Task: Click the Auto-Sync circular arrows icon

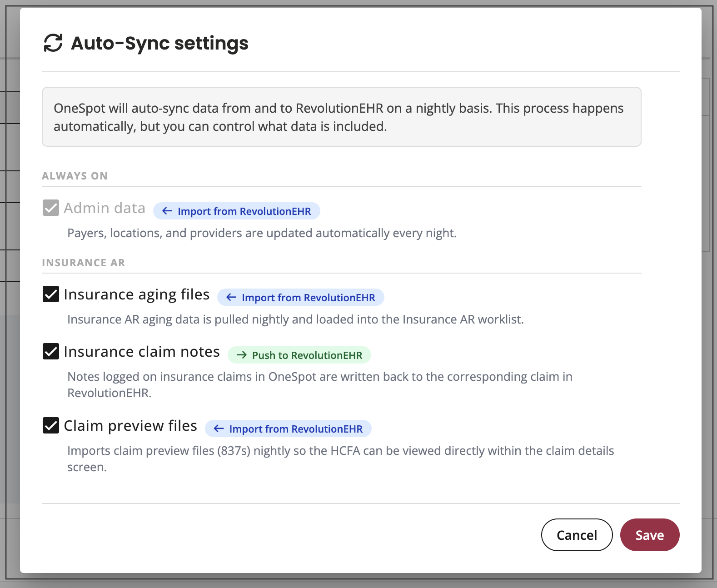Action: (x=53, y=43)
